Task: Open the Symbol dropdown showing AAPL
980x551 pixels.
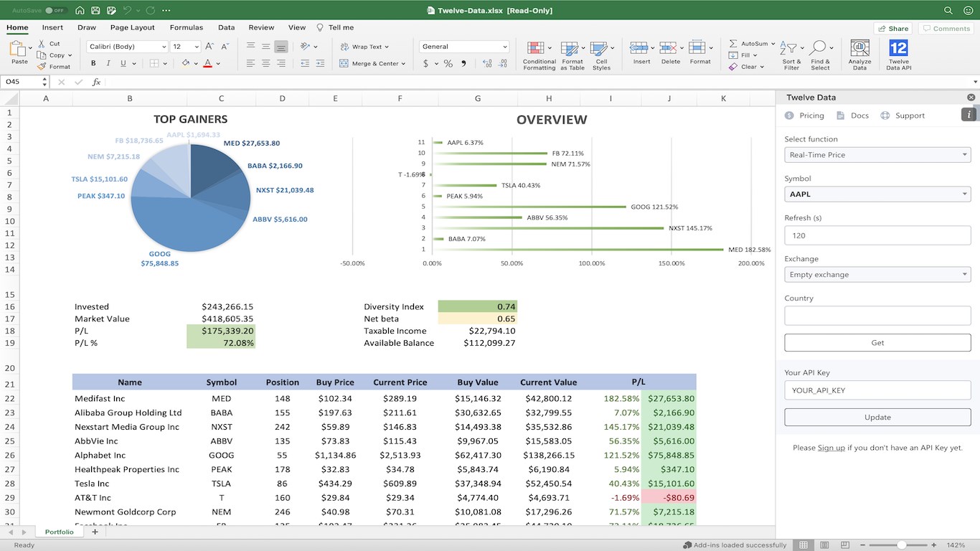Action: 877,194
